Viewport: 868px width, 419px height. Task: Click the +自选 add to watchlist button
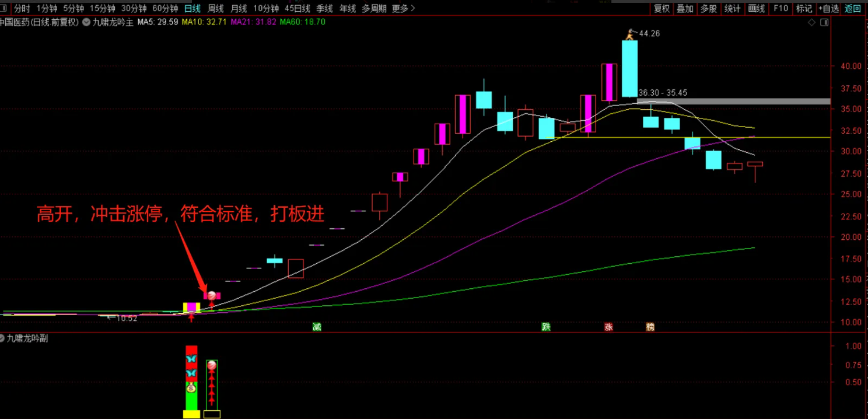point(828,8)
